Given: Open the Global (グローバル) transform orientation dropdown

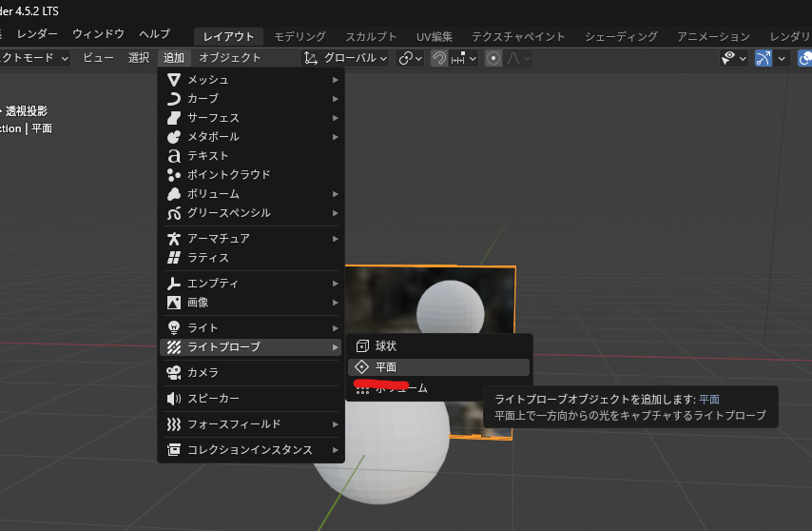Looking at the screenshot, I should pyautogui.click(x=346, y=58).
